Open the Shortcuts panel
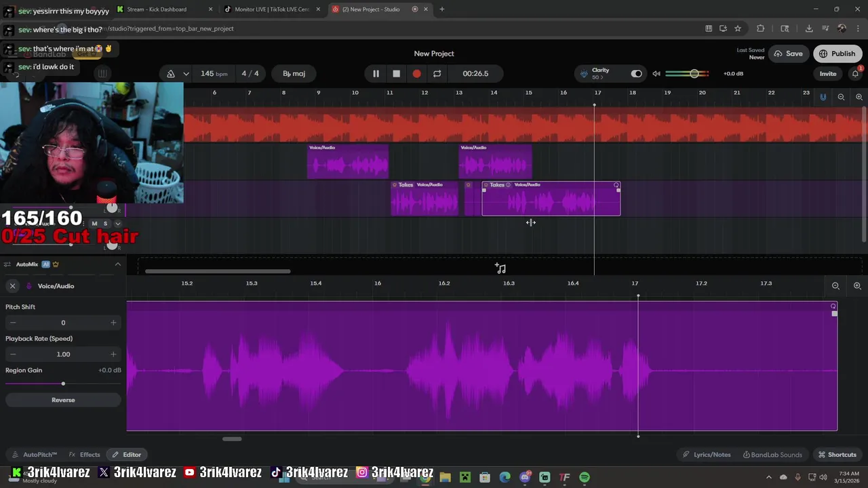The height and width of the screenshot is (488, 868). [x=837, y=455]
